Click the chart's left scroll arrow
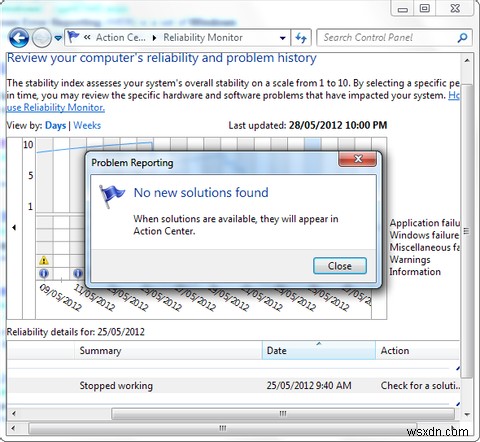 14,228
